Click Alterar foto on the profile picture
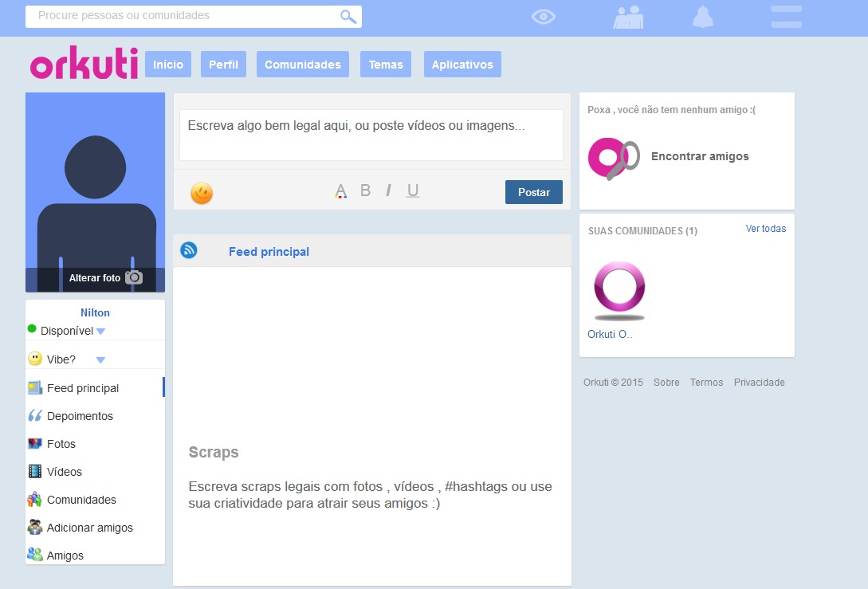Viewport: 868px width, 589px height. pyautogui.click(x=95, y=278)
